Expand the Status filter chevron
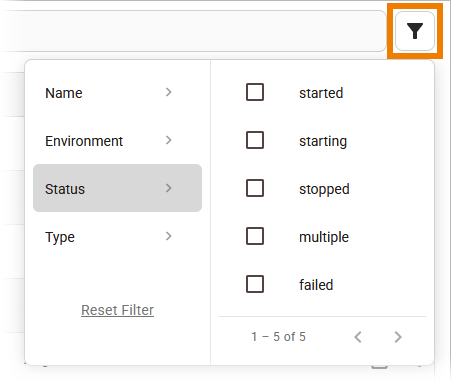Viewport: 451px width, 382px height. tap(169, 188)
